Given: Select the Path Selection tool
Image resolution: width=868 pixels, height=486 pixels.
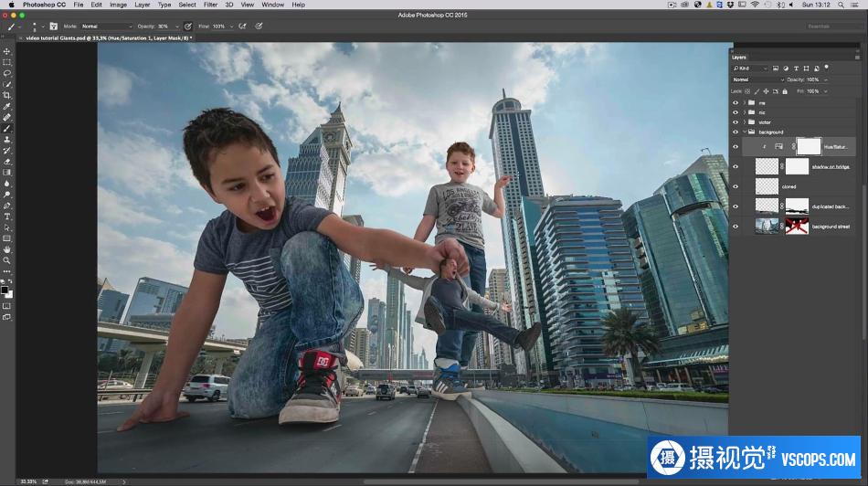Looking at the screenshot, I should click(6, 227).
